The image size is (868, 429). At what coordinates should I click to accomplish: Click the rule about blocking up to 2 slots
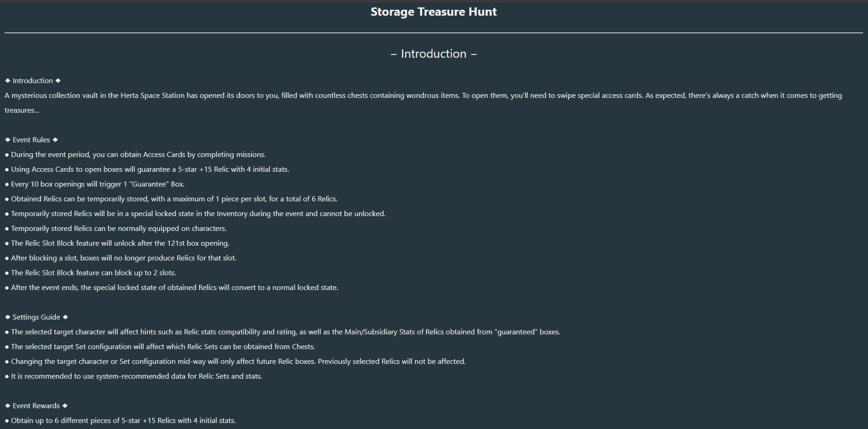pos(93,273)
